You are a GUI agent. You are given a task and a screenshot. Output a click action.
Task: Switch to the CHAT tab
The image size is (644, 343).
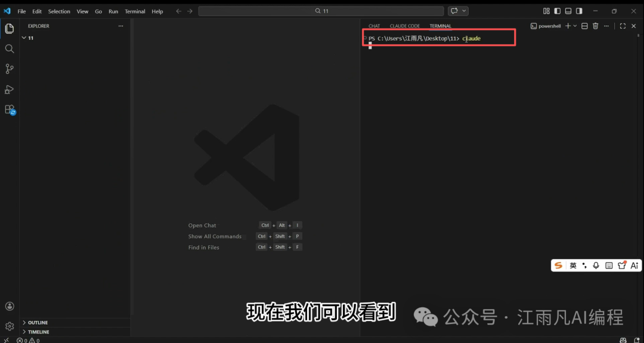pyautogui.click(x=374, y=26)
